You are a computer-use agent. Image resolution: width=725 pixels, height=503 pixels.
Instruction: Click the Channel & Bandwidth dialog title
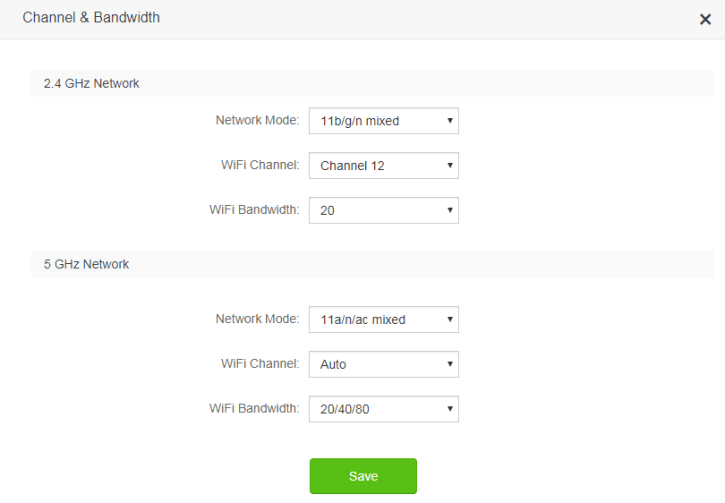91,18
